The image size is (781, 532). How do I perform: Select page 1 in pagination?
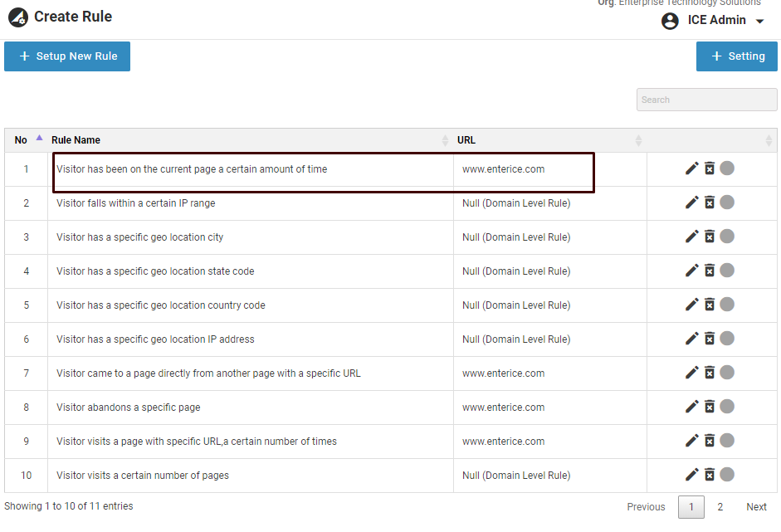[x=691, y=507]
